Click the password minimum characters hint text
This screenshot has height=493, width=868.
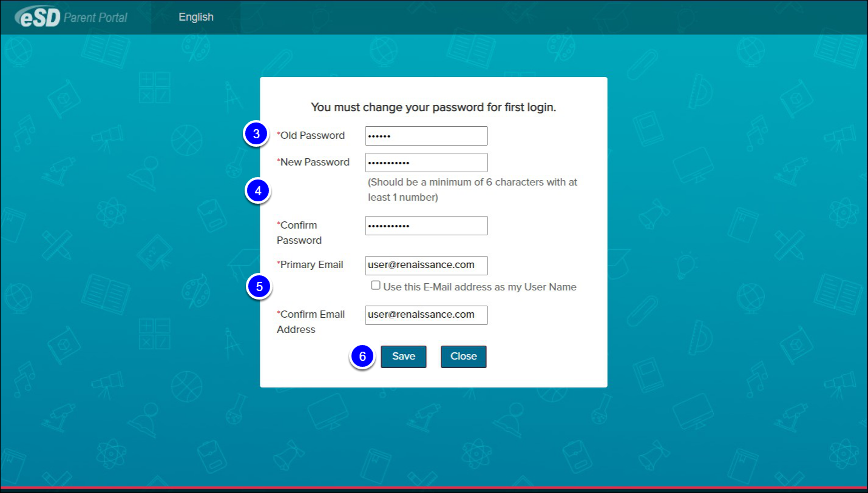(472, 189)
